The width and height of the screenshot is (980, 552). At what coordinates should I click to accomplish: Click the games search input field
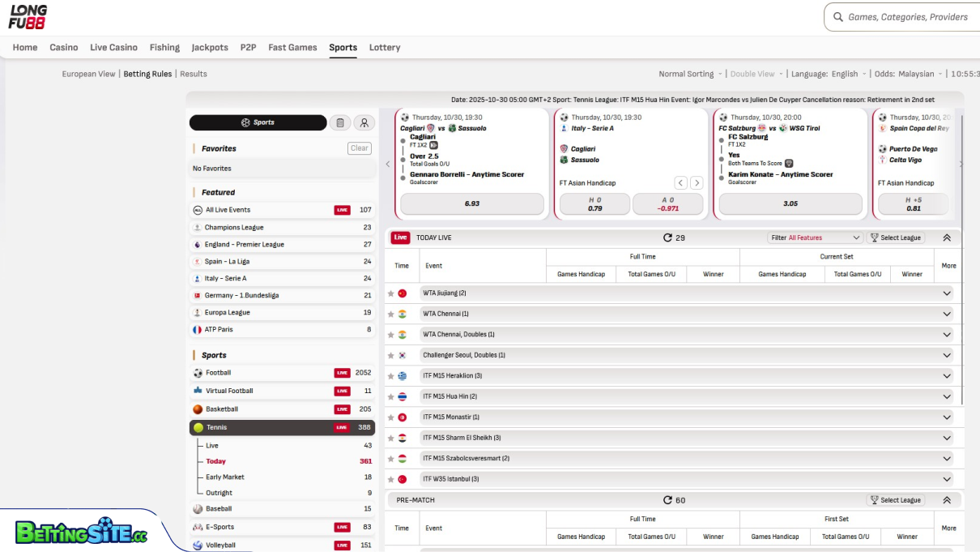pyautogui.click(x=907, y=17)
